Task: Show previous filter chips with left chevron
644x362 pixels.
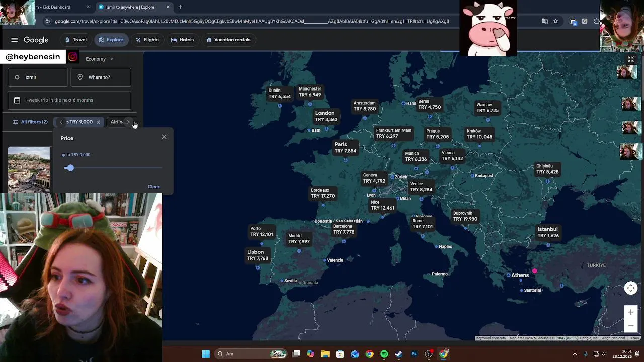Action: (61, 122)
